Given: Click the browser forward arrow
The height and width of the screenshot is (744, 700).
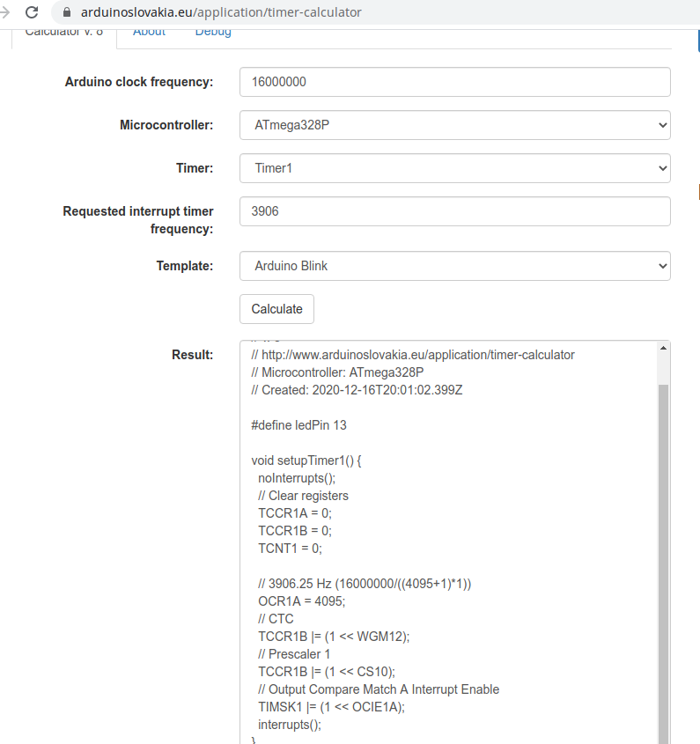Looking at the screenshot, I should click(x=4, y=12).
